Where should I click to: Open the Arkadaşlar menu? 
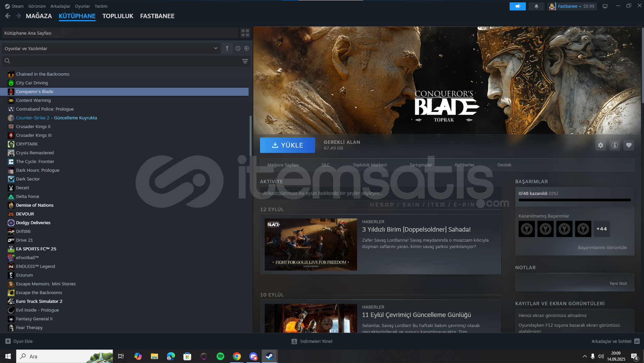pyautogui.click(x=60, y=6)
